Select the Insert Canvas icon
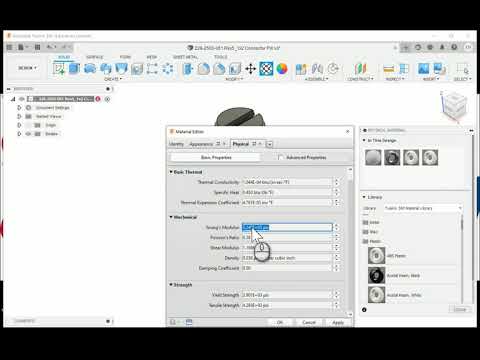The image size is (480, 360). 439,69
